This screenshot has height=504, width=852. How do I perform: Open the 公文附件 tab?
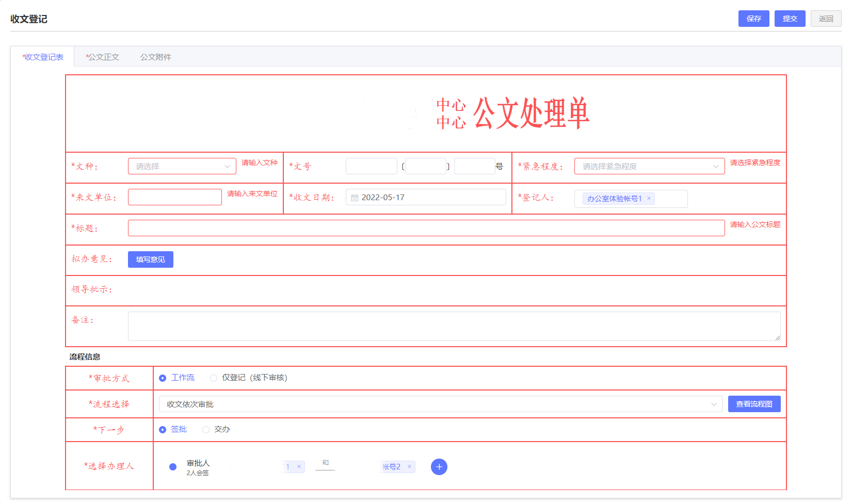click(155, 57)
